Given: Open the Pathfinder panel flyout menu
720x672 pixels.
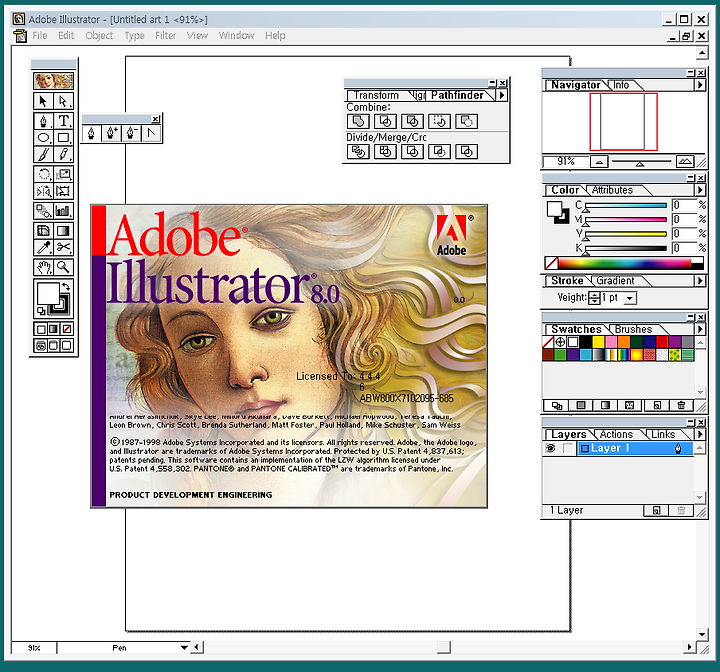Looking at the screenshot, I should coord(502,95).
